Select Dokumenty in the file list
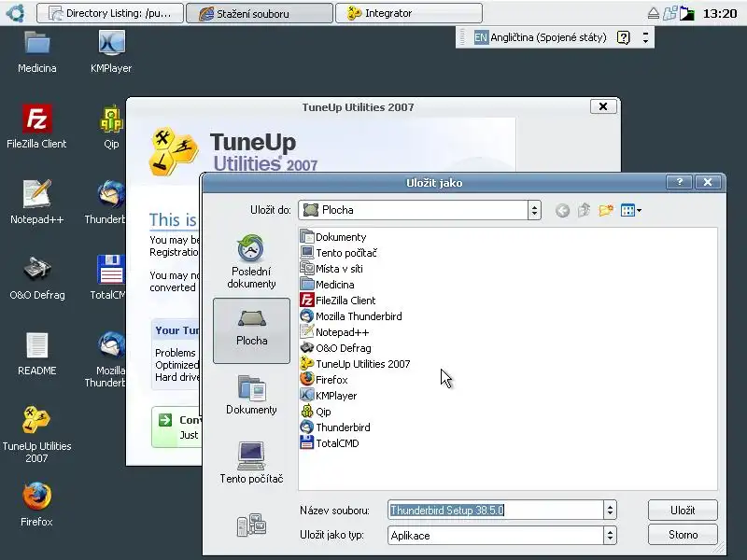 [x=333, y=237]
